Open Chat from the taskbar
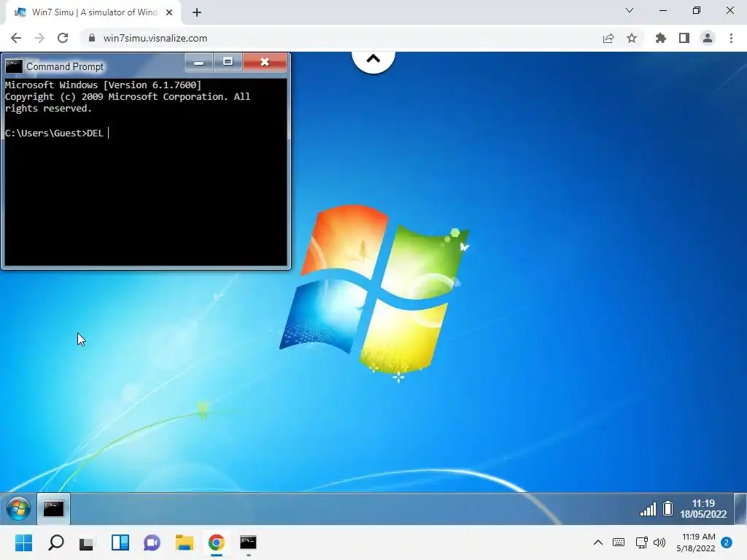Image resolution: width=747 pixels, height=560 pixels. pos(152,542)
